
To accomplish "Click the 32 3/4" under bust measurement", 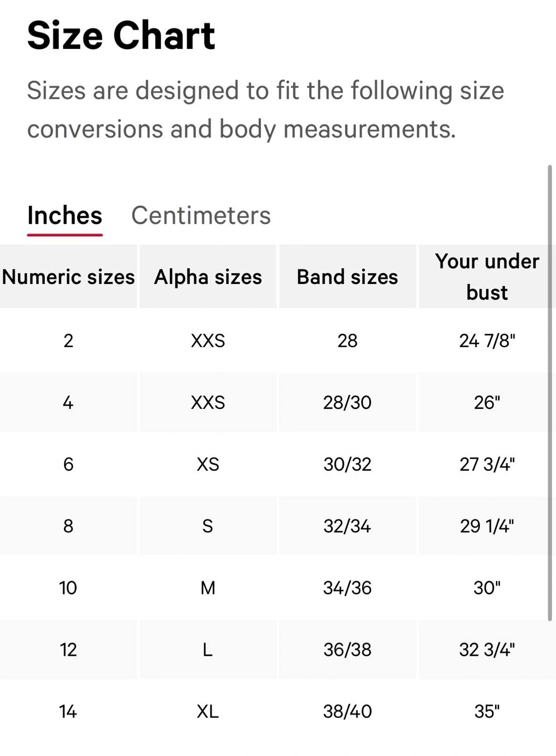I will pyautogui.click(x=487, y=650).
